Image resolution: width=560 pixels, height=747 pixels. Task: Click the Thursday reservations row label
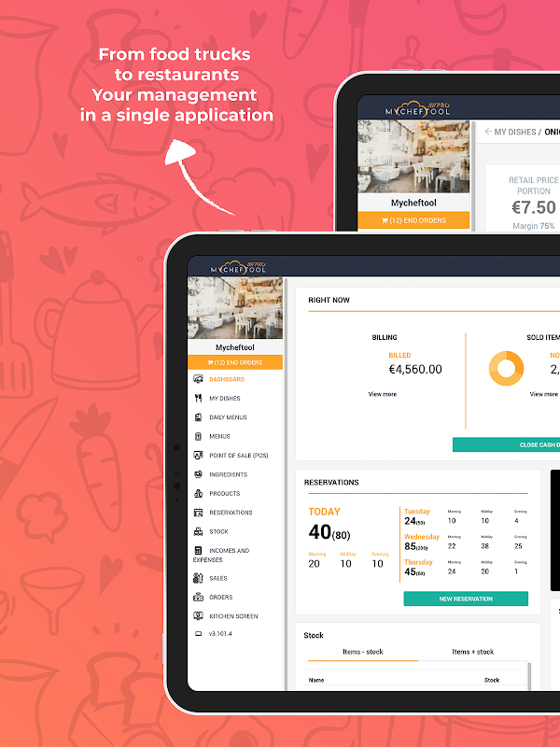point(418,562)
